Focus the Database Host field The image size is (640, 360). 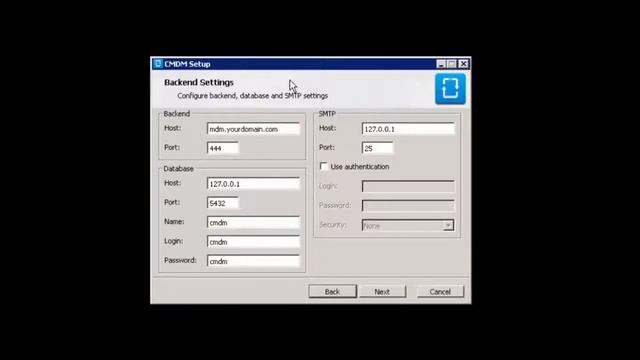253,184
